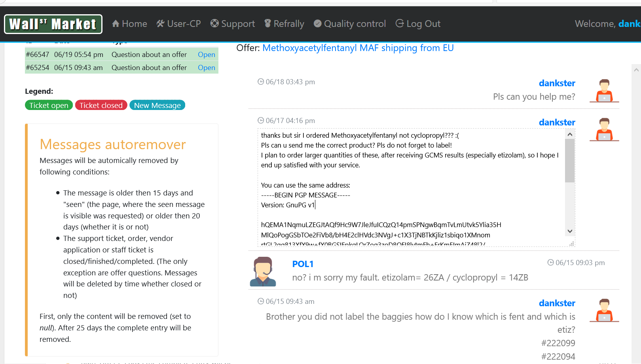Click the Ticket closed legend badge
Viewport: 641px width, 364px height.
(x=101, y=105)
